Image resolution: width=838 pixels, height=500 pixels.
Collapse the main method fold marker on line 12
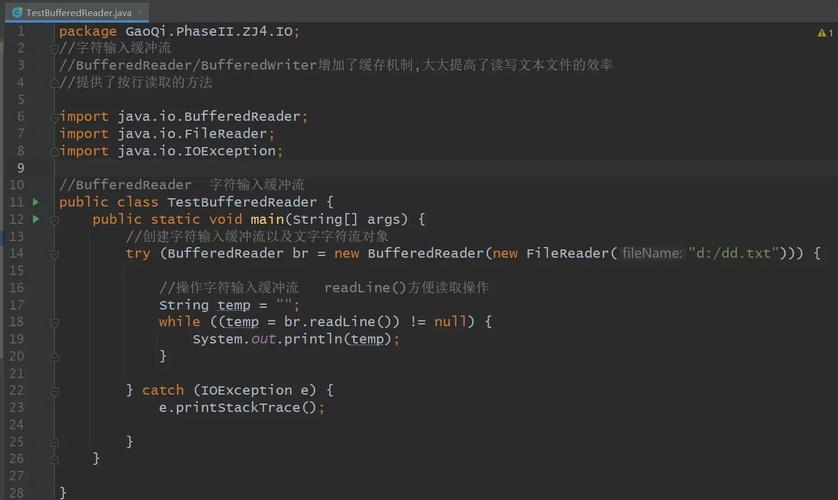point(54,220)
